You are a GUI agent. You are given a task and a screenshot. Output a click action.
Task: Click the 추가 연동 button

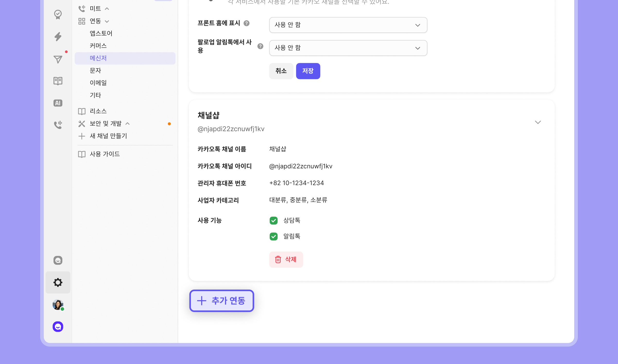pyautogui.click(x=222, y=301)
